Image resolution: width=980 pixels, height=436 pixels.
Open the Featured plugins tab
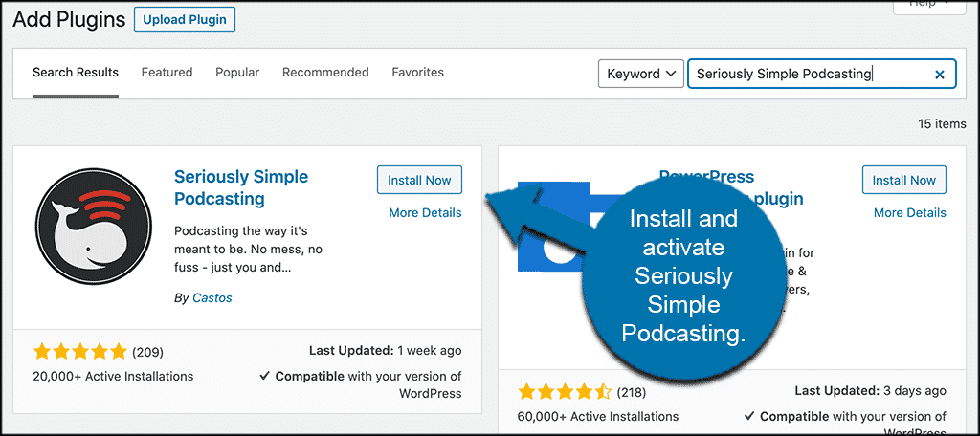[x=167, y=73]
